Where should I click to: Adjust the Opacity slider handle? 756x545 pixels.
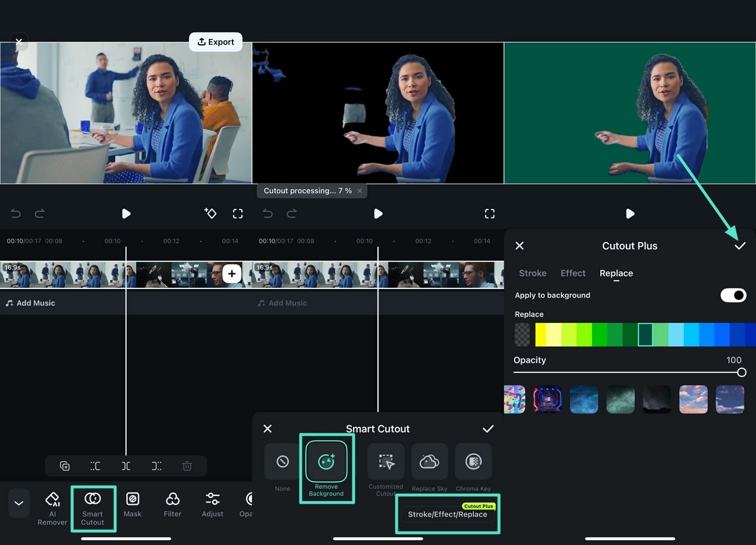point(741,372)
